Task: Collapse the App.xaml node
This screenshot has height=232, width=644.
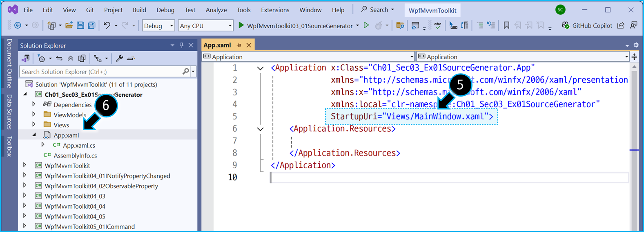Action: coord(34,135)
